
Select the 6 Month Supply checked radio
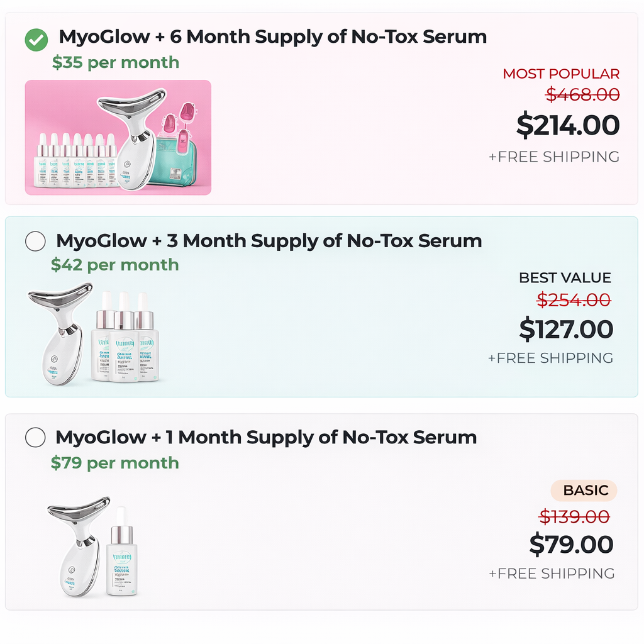tap(36, 40)
